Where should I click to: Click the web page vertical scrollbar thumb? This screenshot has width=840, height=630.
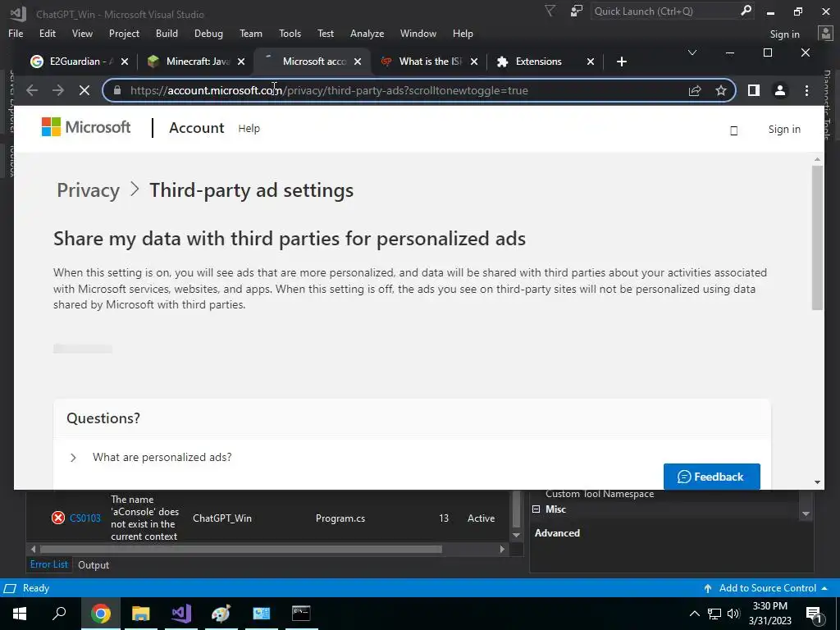(x=817, y=238)
